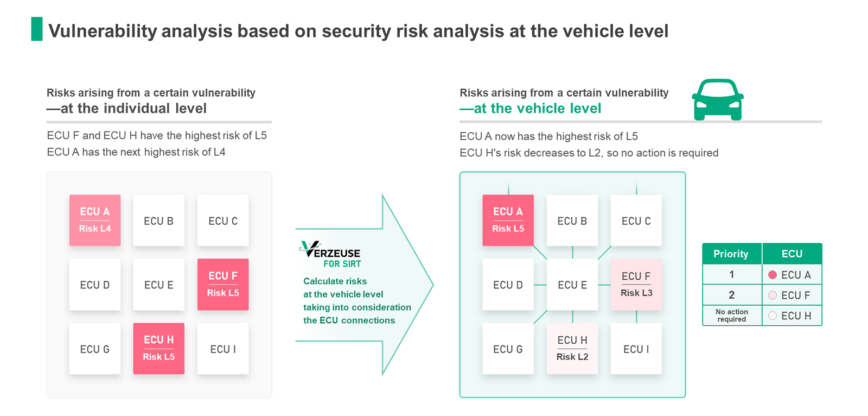Select the pale dot beside ECU F

coord(773,295)
